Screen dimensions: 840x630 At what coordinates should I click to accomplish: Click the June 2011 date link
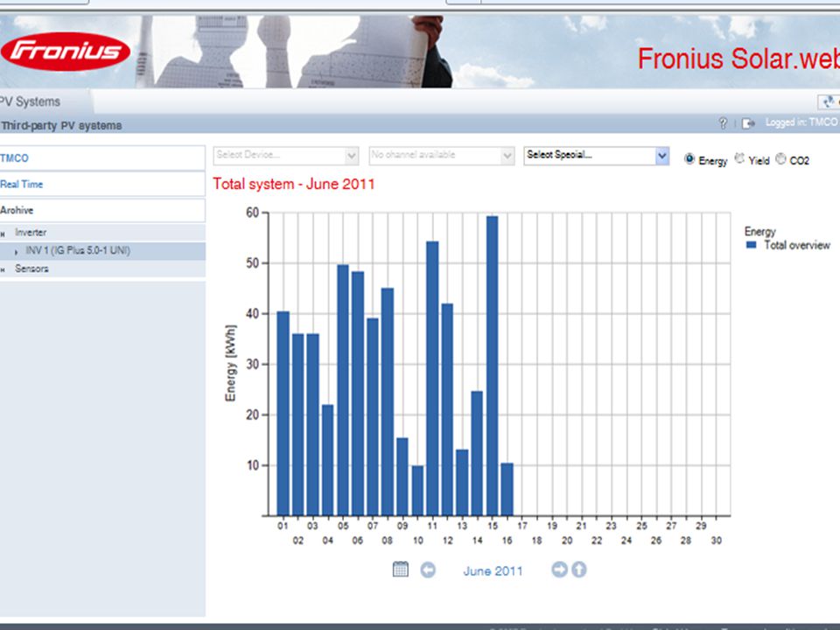(493, 571)
